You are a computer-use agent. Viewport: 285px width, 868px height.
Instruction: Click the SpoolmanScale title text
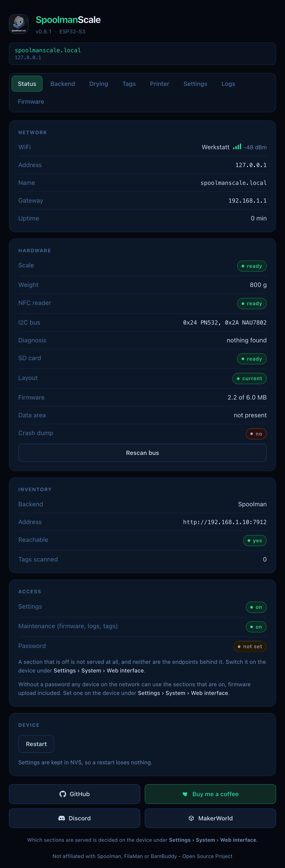68,20
